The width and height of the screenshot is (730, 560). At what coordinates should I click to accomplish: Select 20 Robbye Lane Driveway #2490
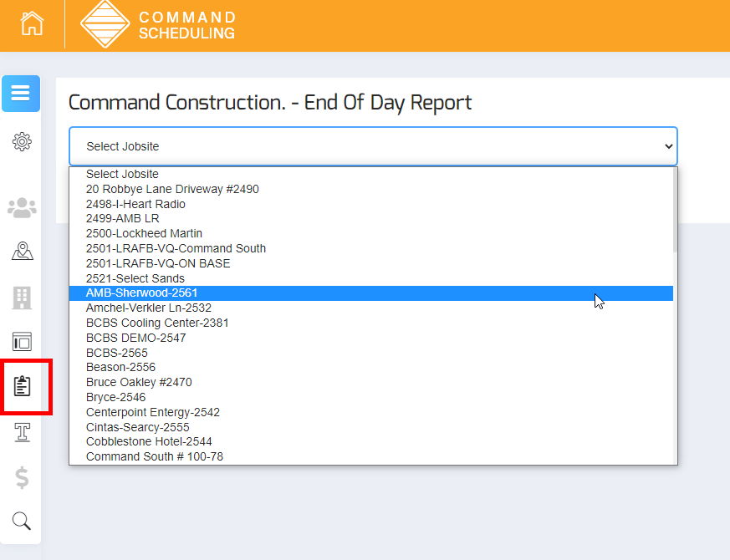pos(172,189)
